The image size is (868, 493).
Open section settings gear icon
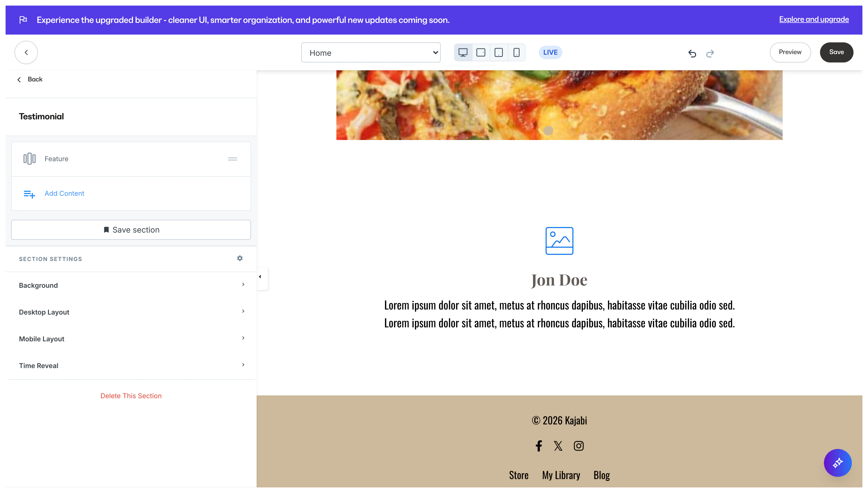tap(240, 258)
